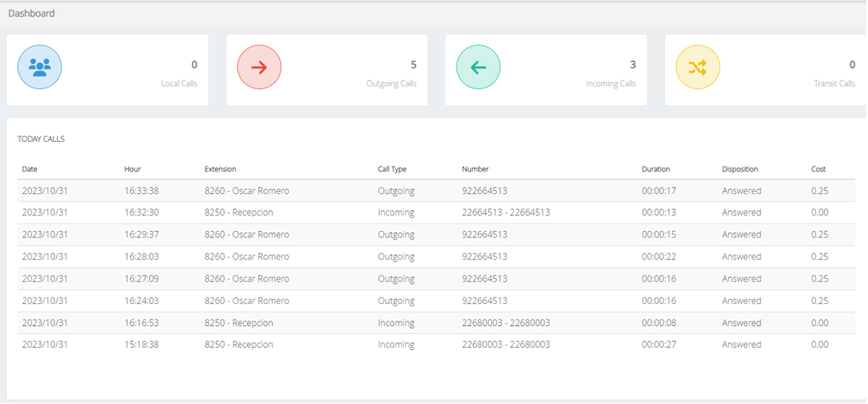Click the TODAY CALLS section title
Viewport: 868px width, 404px height.
point(41,139)
